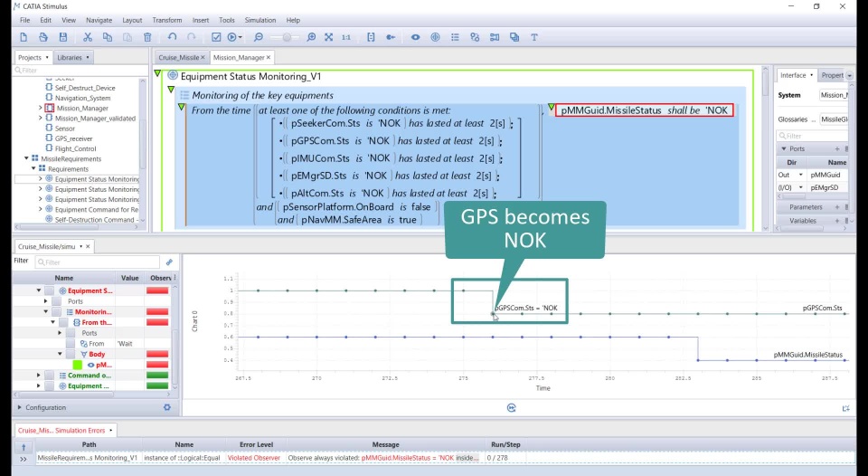This screenshot has width=868, height=476.
Task: Red observer status bar of Equipment S... row
Action: coord(157,290)
